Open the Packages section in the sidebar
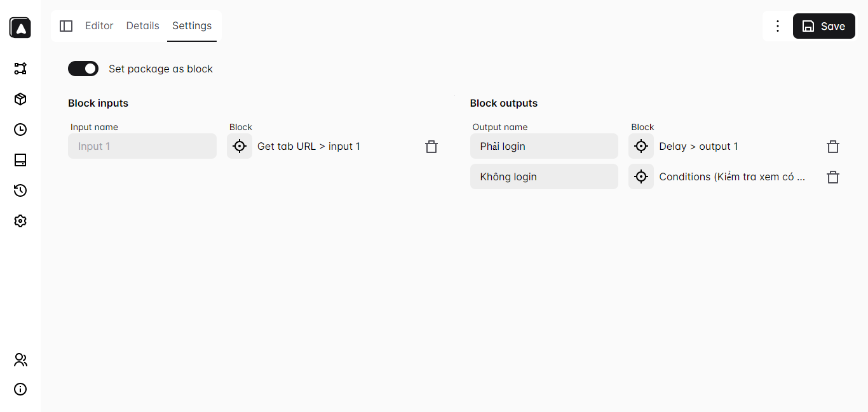The width and height of the screenshot is (868, 412). 20,99
